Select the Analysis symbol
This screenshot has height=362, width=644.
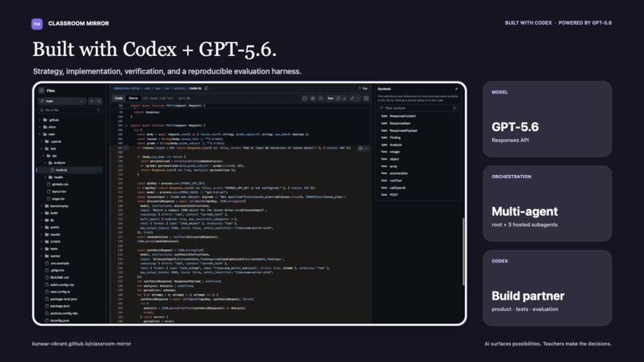(396, 145)
